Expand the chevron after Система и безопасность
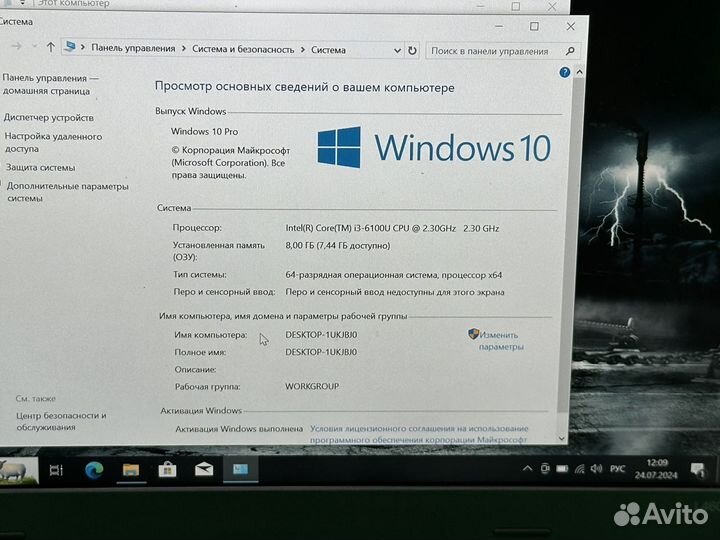Viewport: 720px width, 540px height. coord(303,50)
